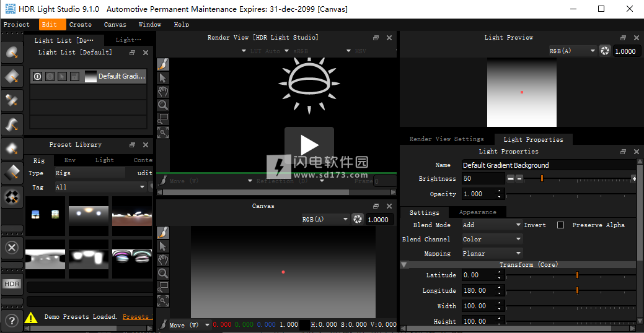Image resolution: width=644 pixels, height=333 pixels.
Task: Toggle lock for Default Gradient light
Action: pyautogui.click(x=74, y=76)
